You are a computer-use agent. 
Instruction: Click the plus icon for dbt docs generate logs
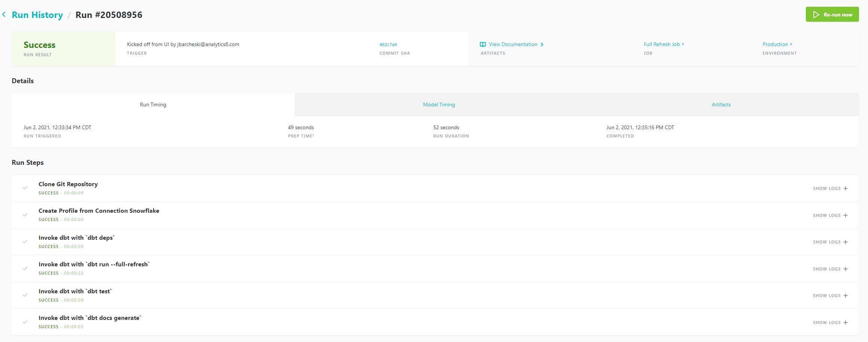(x=846, y=323)
